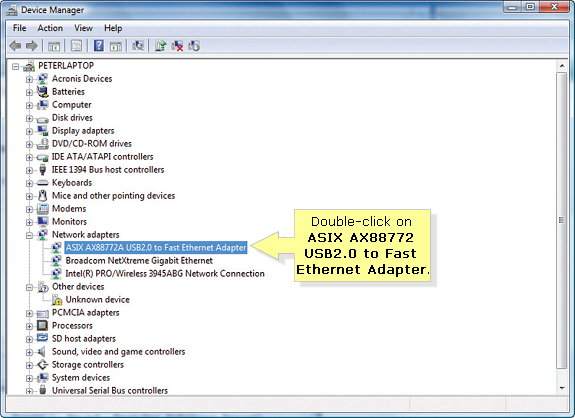575x418 pixels.
Task: Click the Forward arrow toolbar icon
Action: [32, 46]
